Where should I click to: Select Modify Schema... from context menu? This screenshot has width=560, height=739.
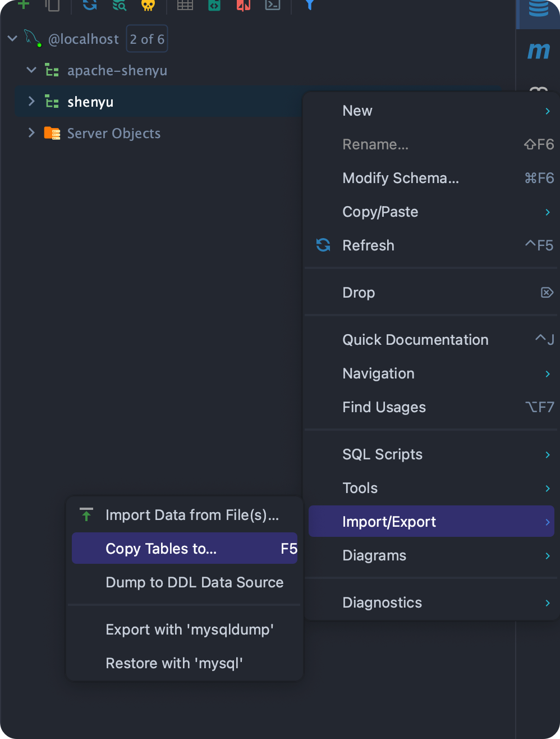(x=401, y=178)
